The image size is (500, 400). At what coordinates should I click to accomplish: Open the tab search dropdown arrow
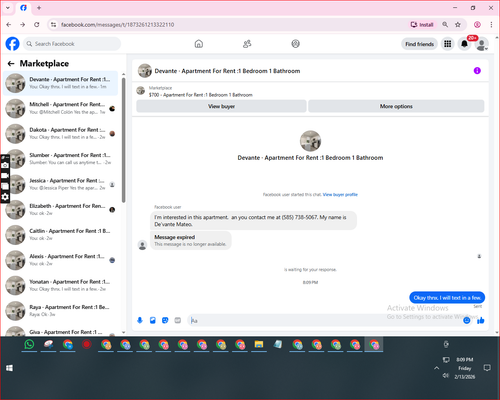click(8, 8)
